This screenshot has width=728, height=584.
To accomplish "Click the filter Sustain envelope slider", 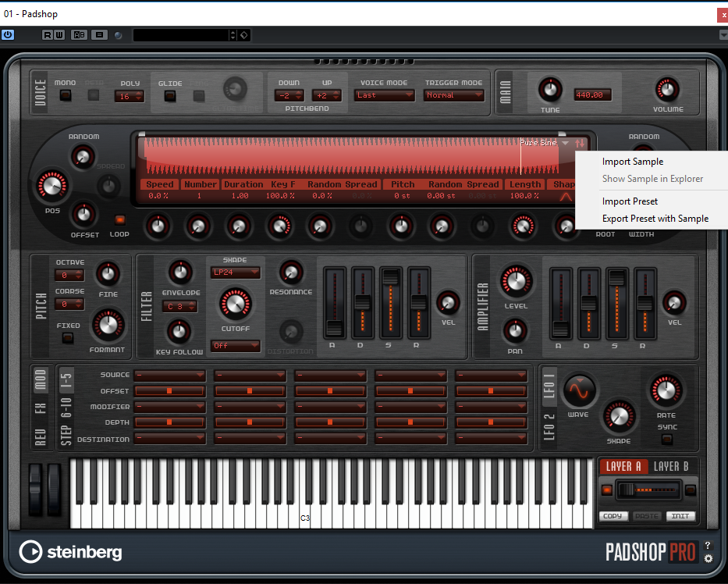I will [390, 304].
